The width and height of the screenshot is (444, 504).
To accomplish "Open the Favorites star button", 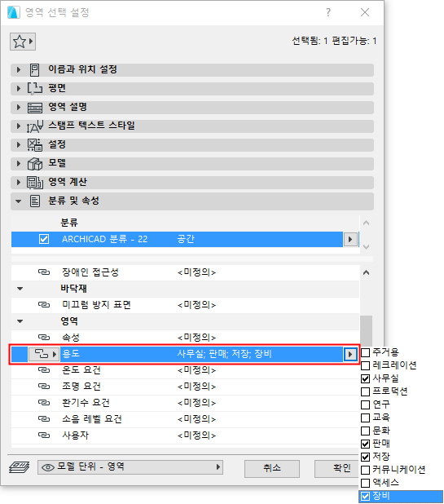I will point(23,42).
